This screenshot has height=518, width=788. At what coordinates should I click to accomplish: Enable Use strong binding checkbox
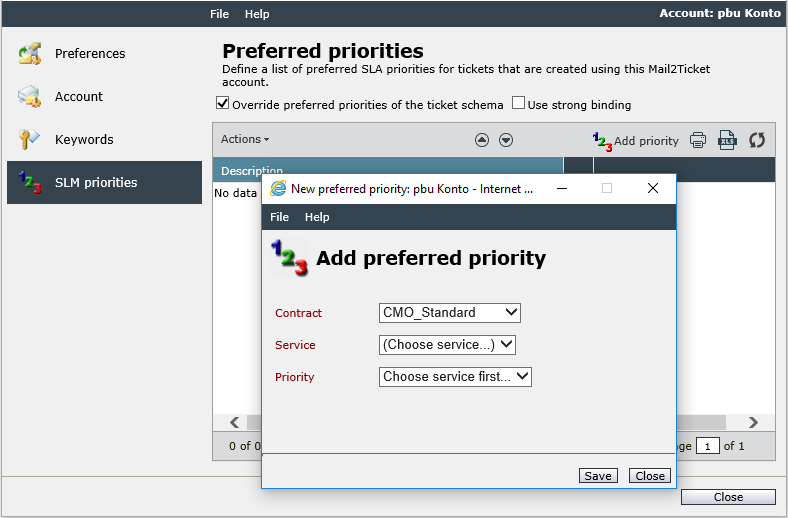click(518, 103)
